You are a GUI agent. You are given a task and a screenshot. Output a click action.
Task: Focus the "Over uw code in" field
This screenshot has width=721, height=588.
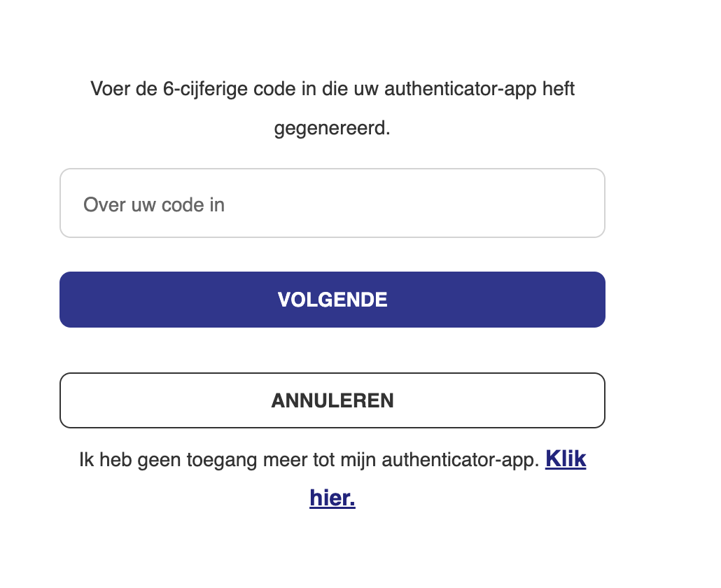pos(332,203)
